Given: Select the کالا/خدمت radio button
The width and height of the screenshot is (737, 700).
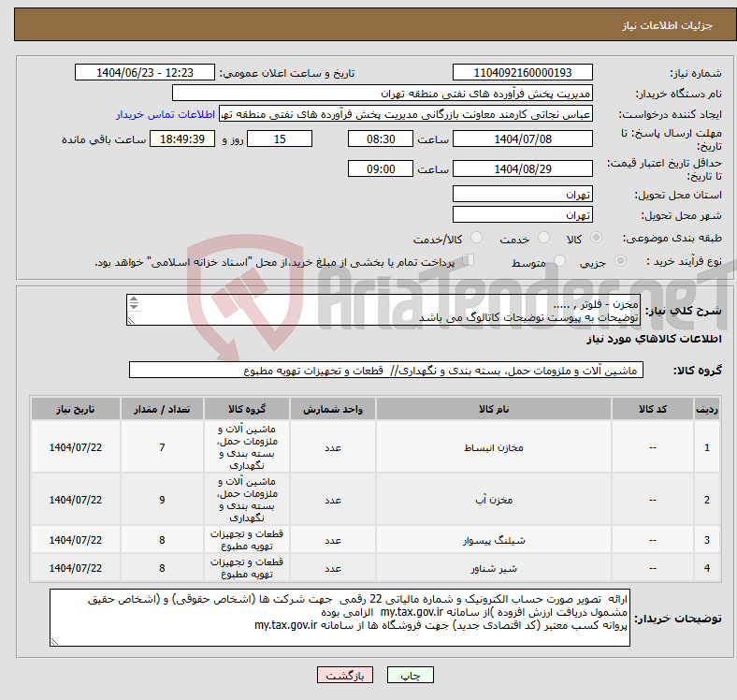Looking at the screenshot, I should pyautogui.click(x=477, y=238).
